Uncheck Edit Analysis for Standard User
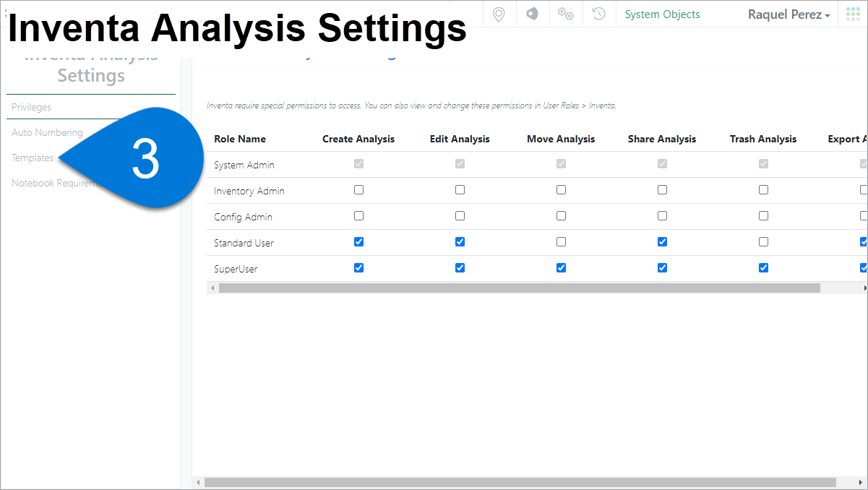The height and width of the screenshot is (490, 868). [460, 242]
